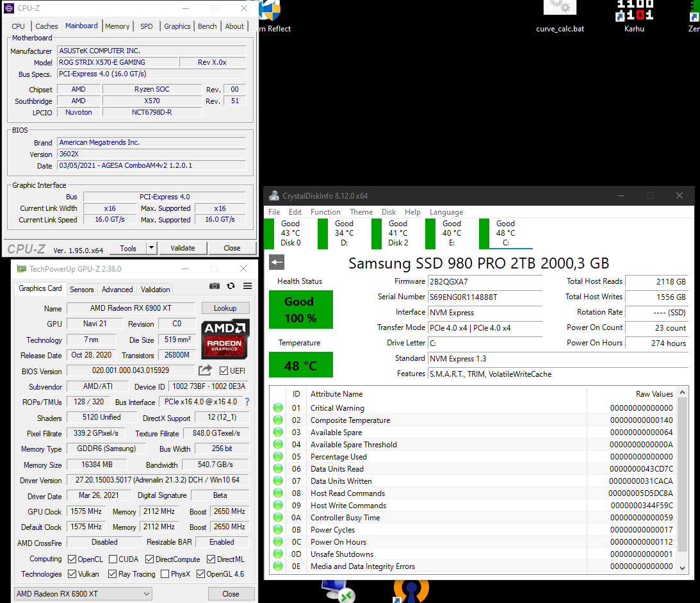Open GPU-Z Advanced tab

pos(117,290)
